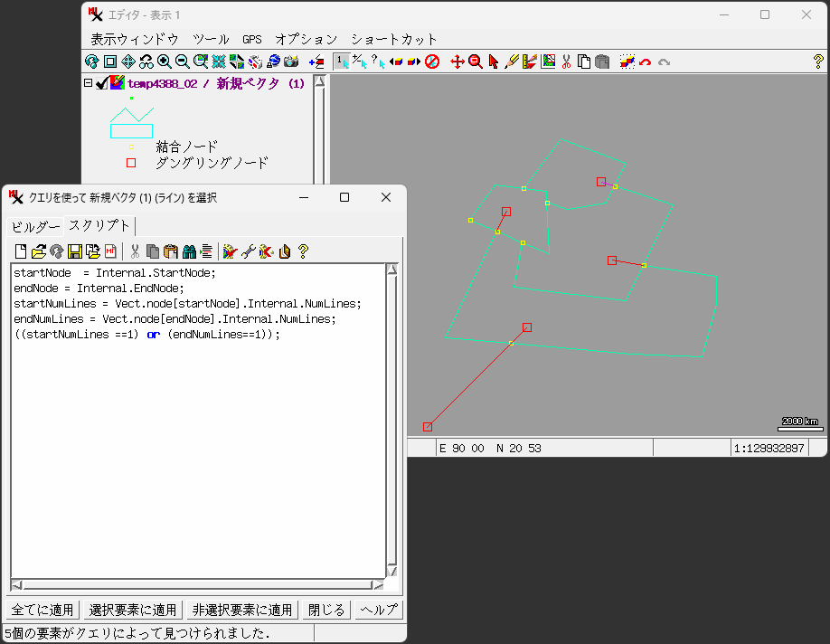The image size is (830, 644).
Task: Click the zoom in magnifier icon
Action: 164,62
